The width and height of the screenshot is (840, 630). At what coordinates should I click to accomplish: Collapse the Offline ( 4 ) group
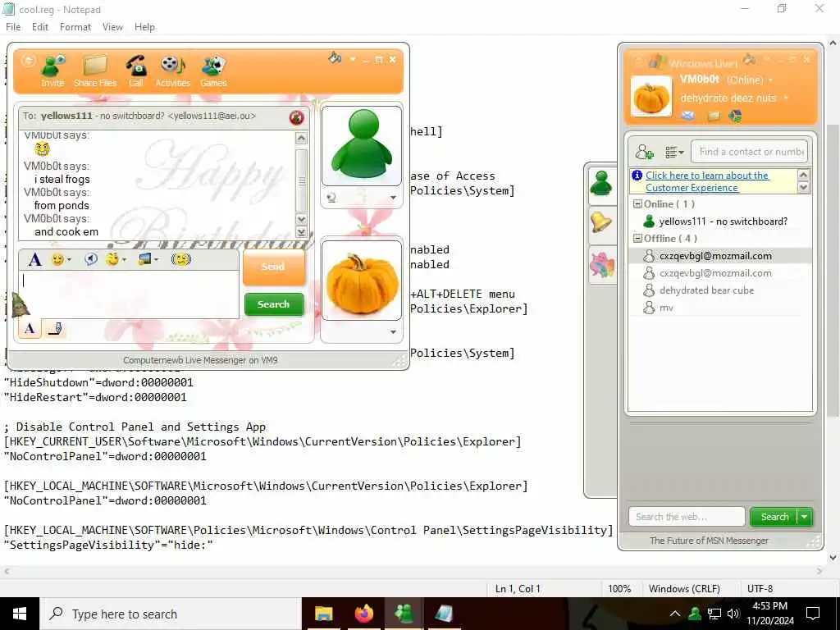(x=637, y=239)
